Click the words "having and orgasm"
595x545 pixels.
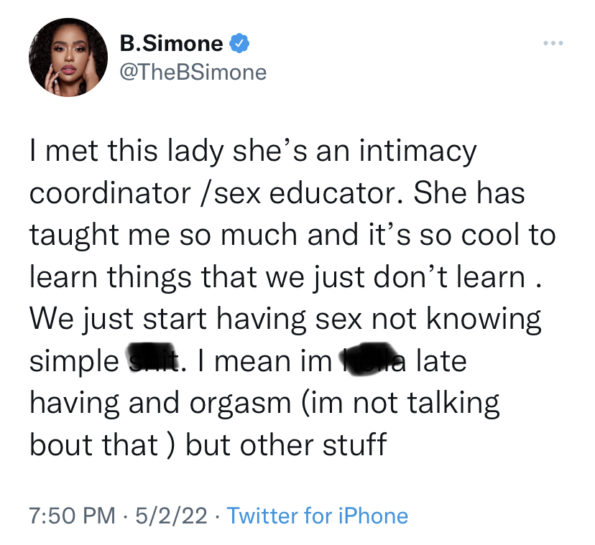click(160, 403)
